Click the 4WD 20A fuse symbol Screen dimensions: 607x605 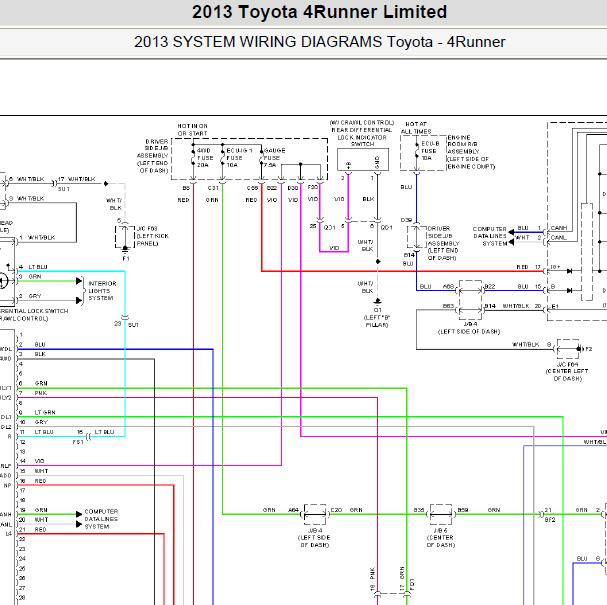pyautogui.click(x=193, y=159)
